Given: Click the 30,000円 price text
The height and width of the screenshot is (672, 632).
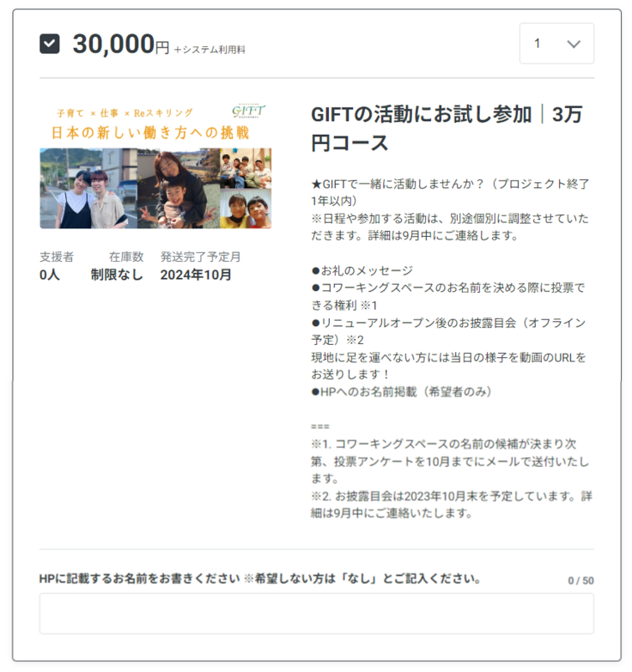Looking at the screenshot, I should 121,44.
